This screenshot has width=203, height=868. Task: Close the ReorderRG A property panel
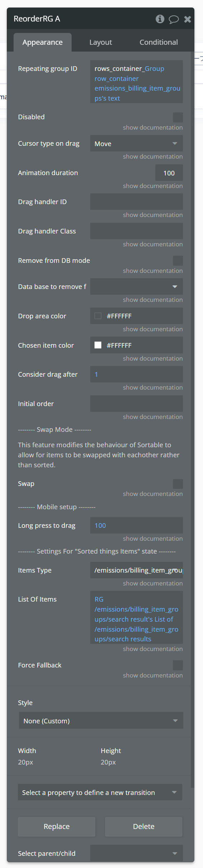(188, 19)
